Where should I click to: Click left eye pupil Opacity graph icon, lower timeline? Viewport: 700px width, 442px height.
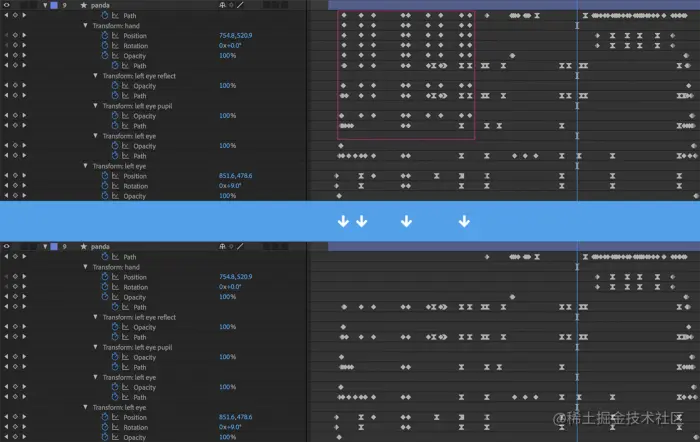(x=125, y=357)
